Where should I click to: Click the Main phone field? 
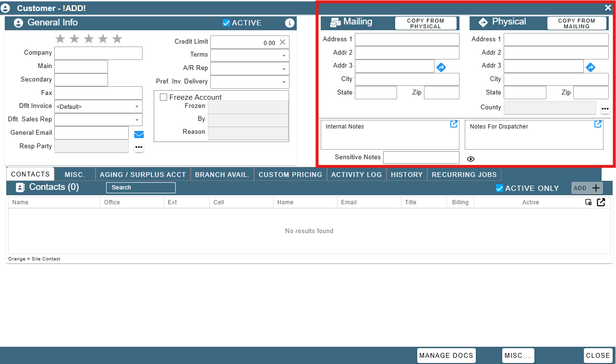[81, 67]
